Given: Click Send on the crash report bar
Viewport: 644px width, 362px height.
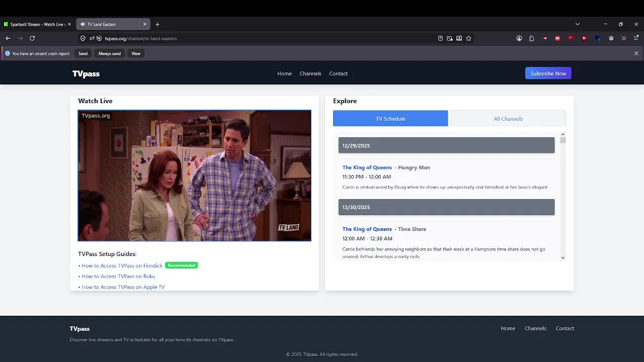Looking at the screenshot, I should point(83,53).
